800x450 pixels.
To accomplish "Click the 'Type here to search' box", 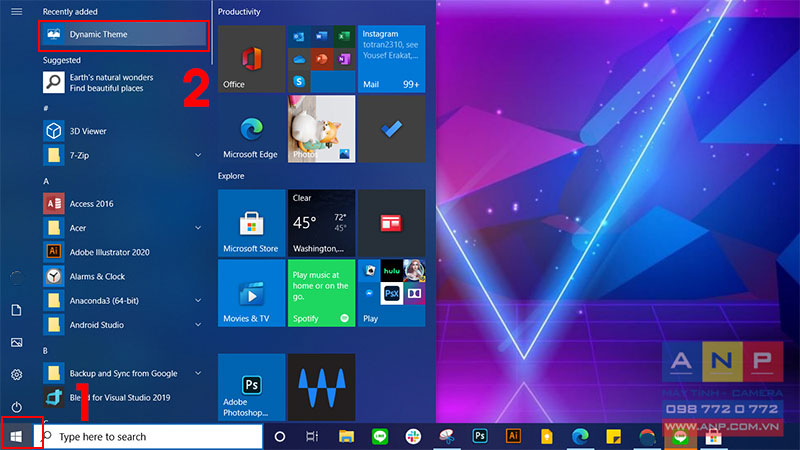I will pos(148,437).
